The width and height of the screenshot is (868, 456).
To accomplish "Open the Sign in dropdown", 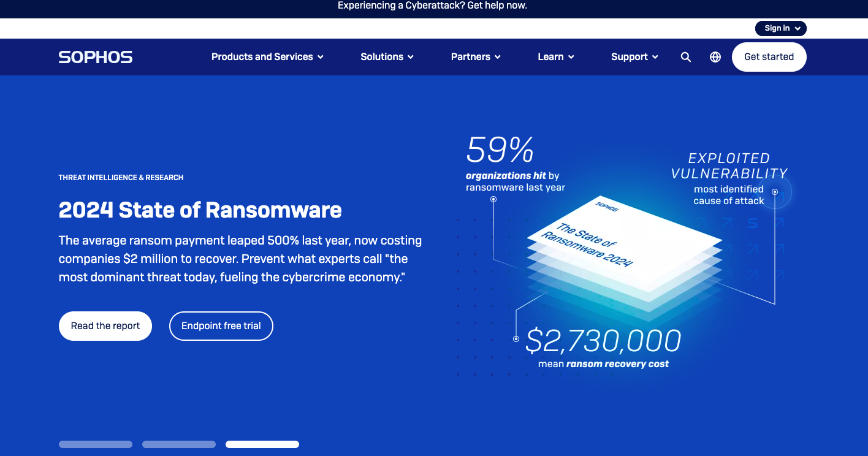I will [x=780, y=28].
